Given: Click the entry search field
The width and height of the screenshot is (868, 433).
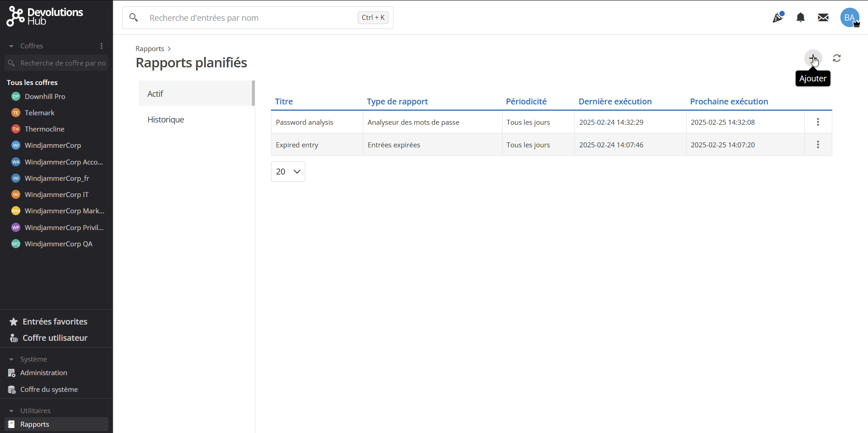Looking at the screenshot, I should point(251,18).
